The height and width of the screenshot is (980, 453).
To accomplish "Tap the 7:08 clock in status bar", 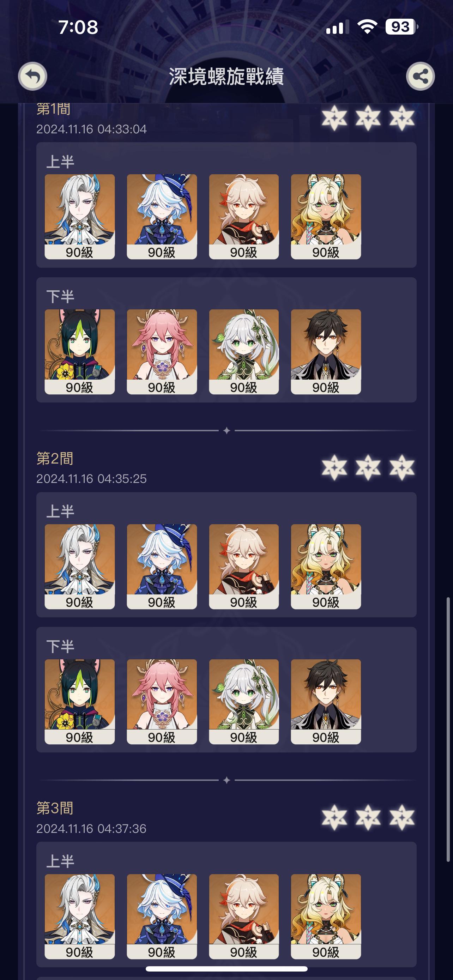I will coord(78,28).
